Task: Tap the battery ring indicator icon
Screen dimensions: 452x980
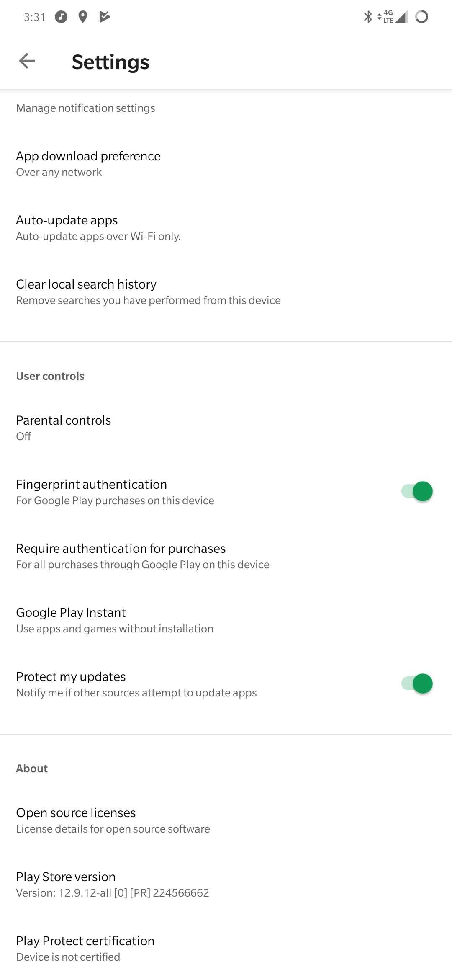Action: pos(421,17)
